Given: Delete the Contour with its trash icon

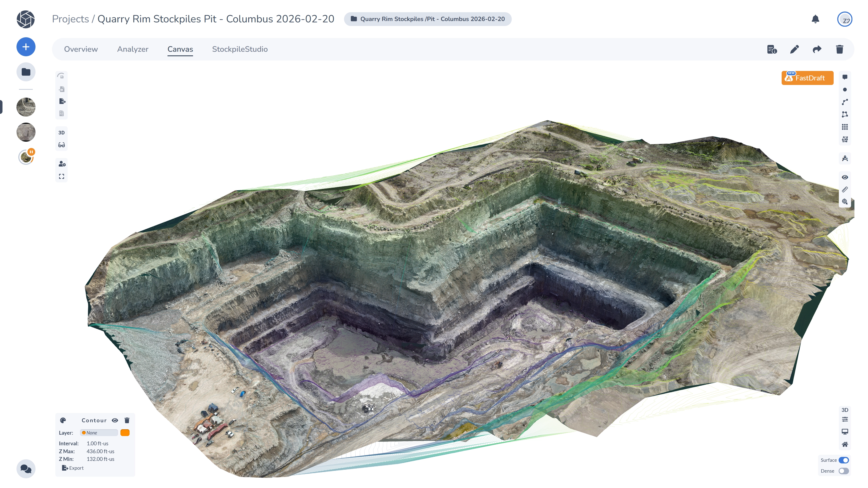Looking at the screenshot, I should (x=127, y=420).
